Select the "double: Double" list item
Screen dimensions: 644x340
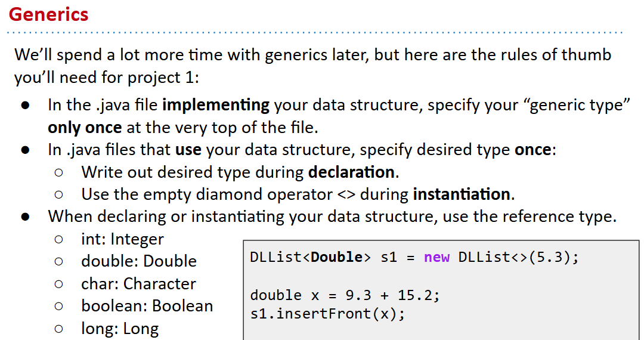pyautogui.click(x=138, y=261)
